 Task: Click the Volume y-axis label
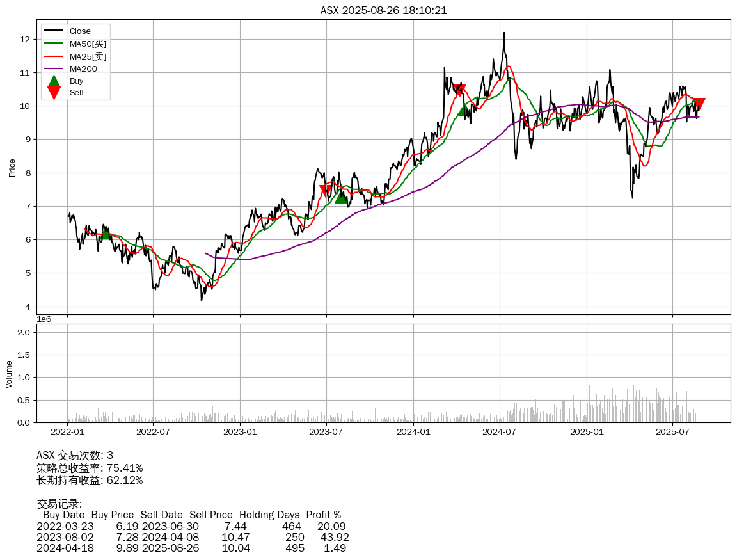[x=9, y=374]
